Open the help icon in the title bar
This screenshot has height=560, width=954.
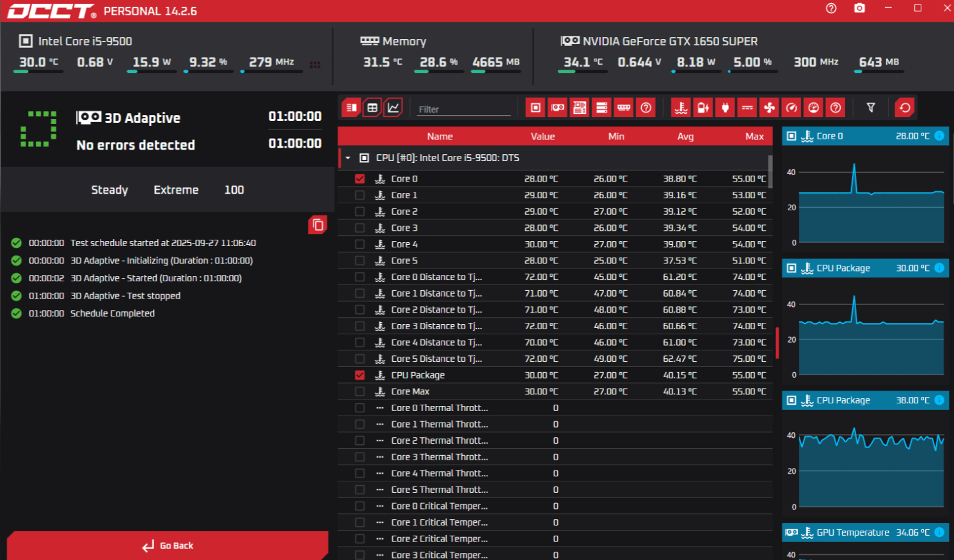(831, 8)
